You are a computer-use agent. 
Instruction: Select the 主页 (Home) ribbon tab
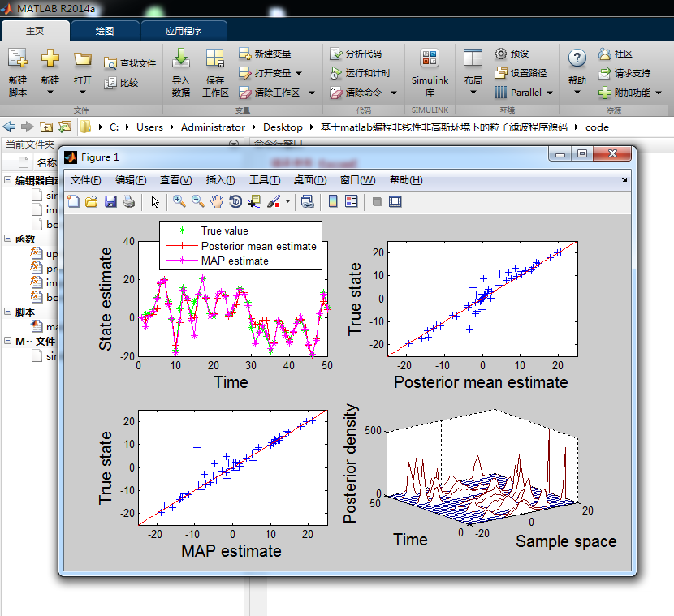tap(35, 31)
